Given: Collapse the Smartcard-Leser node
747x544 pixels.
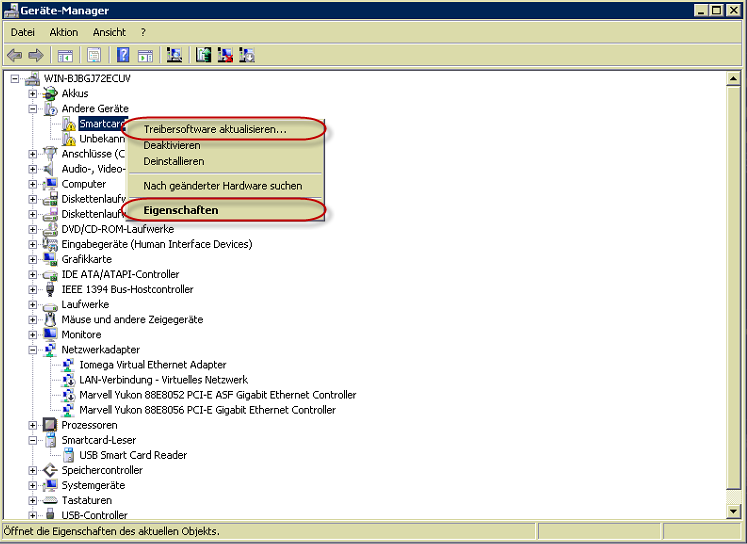Looking at the screenshot, I should 33,440.
